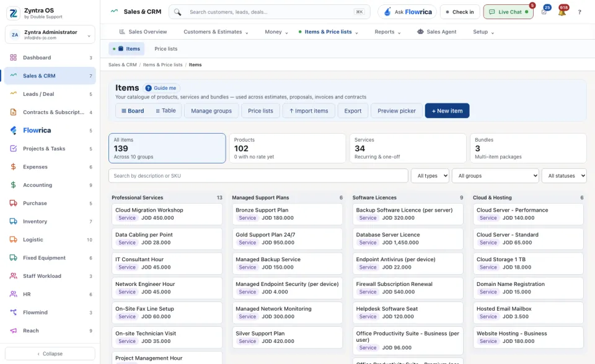This screenshot has height=364, width=595.
Task: Open the Inventory truck icon
Action: (x=13, y=222)
